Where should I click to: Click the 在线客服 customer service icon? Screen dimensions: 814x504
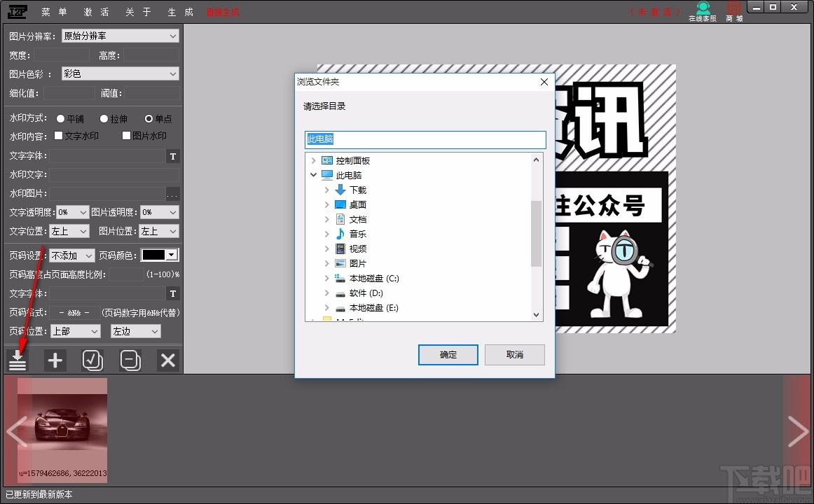(x=702, y=10)
